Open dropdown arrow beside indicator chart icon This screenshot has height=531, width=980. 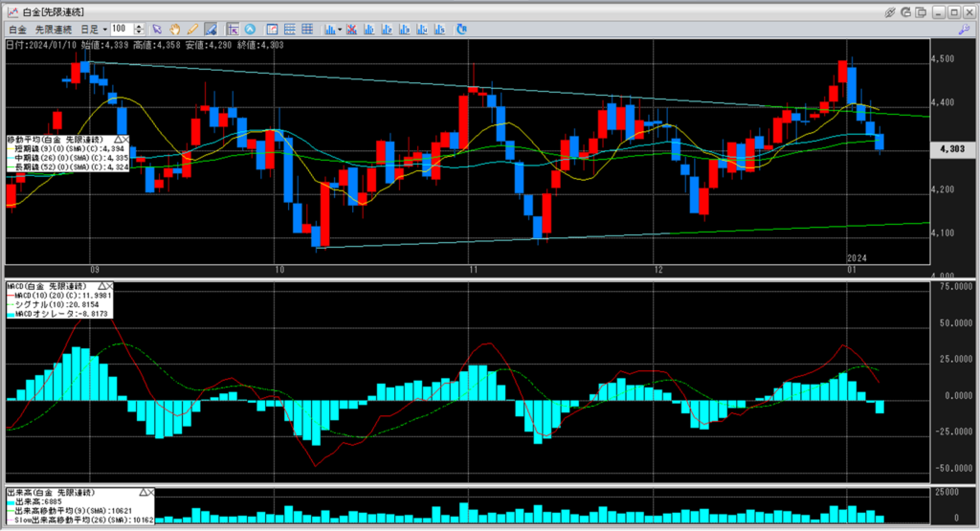click(340, 30)
